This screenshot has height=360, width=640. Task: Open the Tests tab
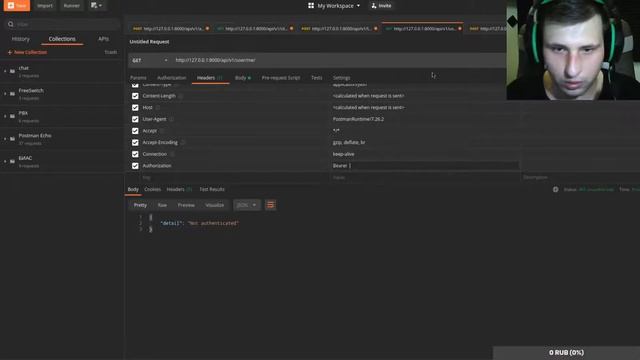(316, 78)
